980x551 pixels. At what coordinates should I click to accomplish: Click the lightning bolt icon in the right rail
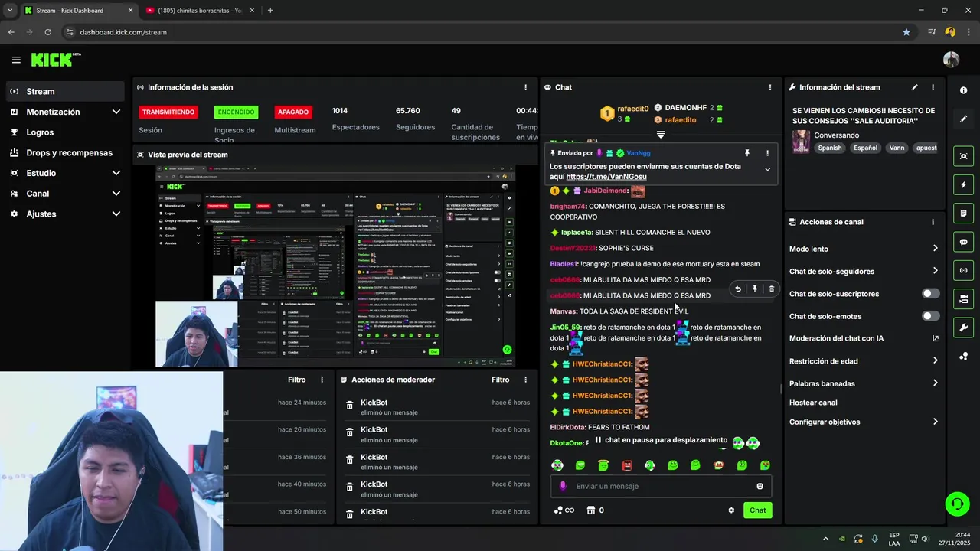point(964,184)
